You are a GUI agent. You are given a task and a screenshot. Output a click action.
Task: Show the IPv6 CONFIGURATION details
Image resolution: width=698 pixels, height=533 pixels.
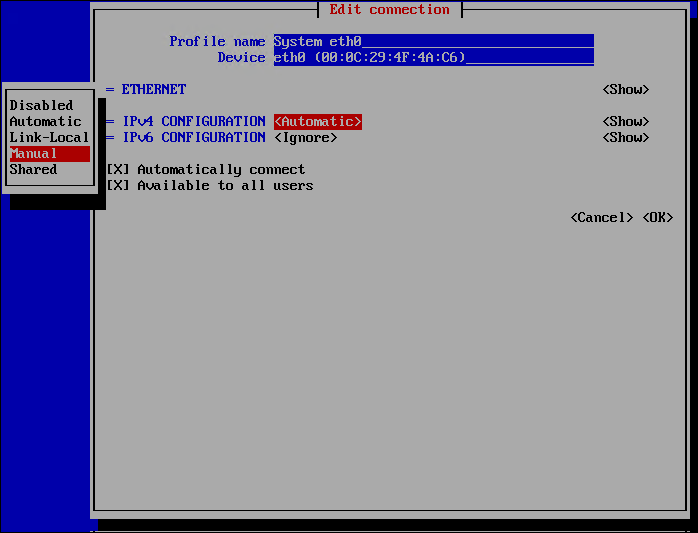626,138
